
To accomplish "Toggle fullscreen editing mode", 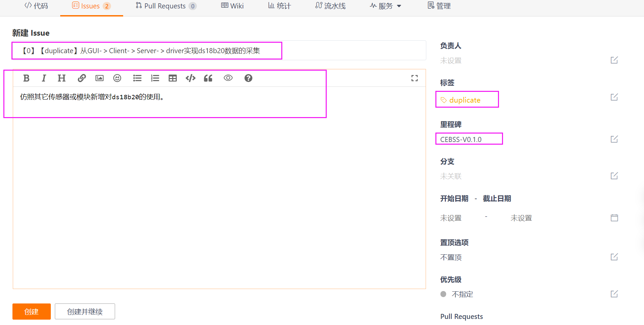I will [x=414, y=78].
